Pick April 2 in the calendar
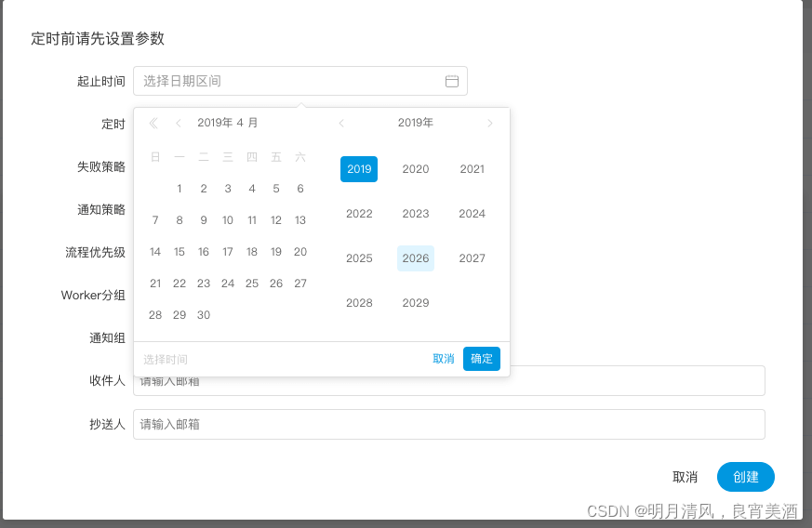The width and height of the screenshot is (812, 528). click(x=204, y=189)
